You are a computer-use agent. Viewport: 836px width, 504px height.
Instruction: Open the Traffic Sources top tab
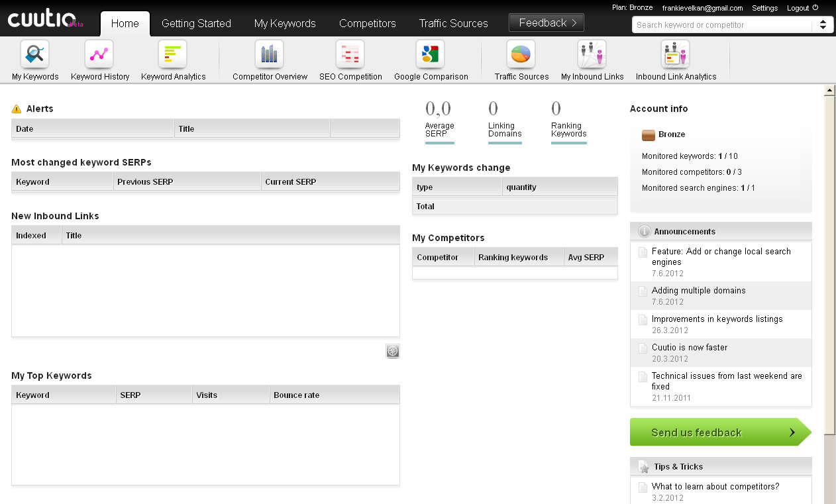click(x=453, y=23)
